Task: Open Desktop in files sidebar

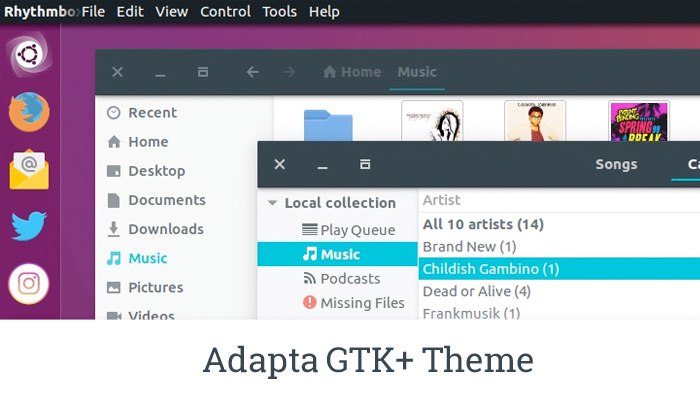Action: (x=146, y=171)
